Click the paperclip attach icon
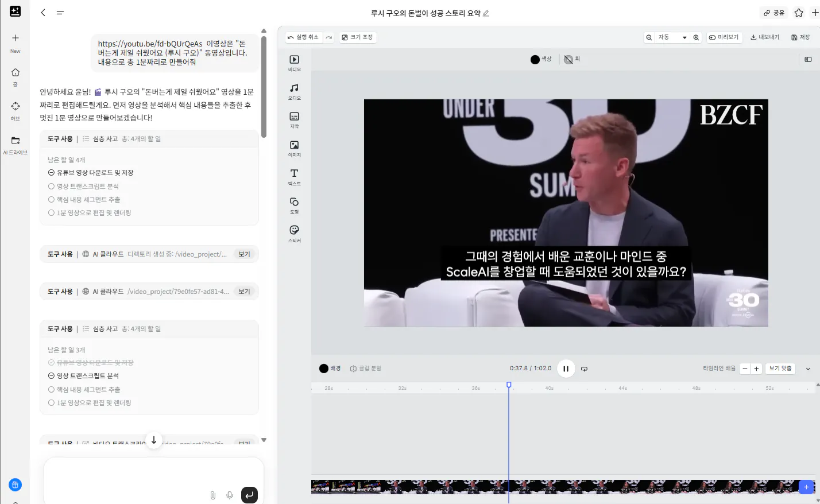 point(213,495)
